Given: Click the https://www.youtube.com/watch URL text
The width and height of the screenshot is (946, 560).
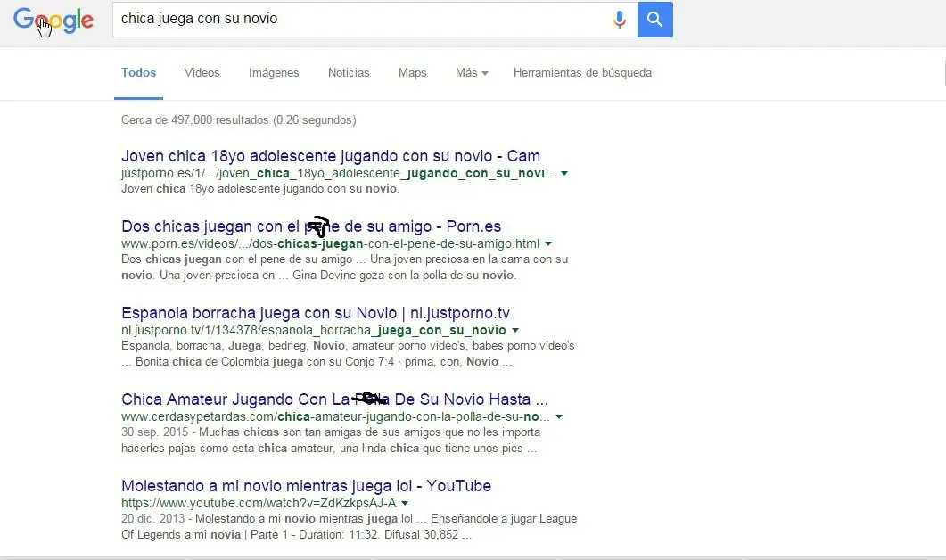Looking at the screenshot, I should (259, 503).
